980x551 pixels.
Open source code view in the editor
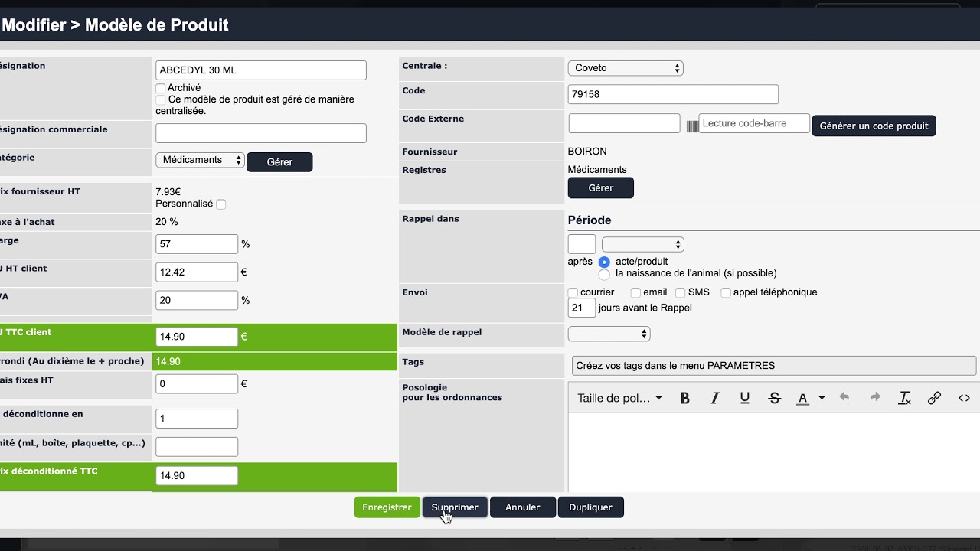[x=964, y=398]
